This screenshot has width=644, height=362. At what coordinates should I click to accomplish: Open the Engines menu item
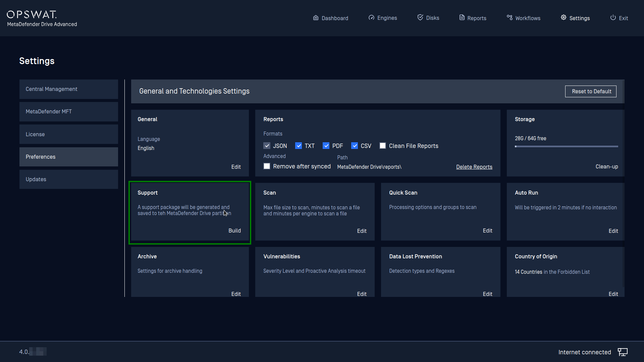pos(383,18)
